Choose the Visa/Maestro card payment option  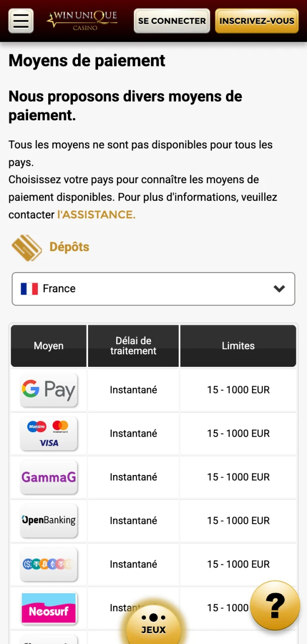click(x=48, y=433)
